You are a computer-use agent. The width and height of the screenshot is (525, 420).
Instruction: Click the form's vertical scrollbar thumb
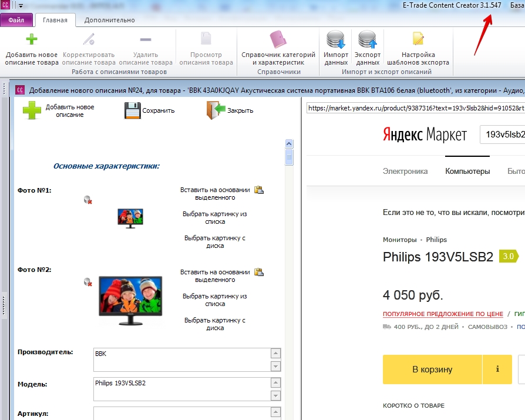[x=290, y=157]
